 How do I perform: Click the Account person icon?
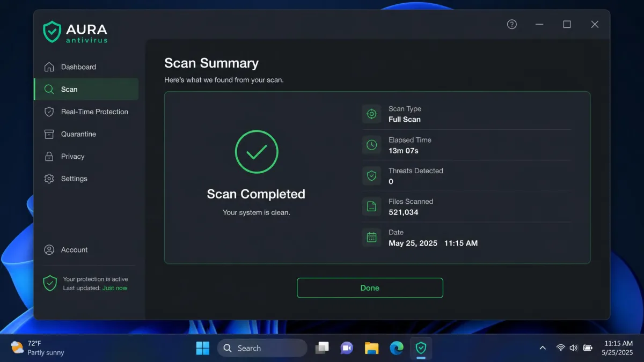[x=49, y=250]
